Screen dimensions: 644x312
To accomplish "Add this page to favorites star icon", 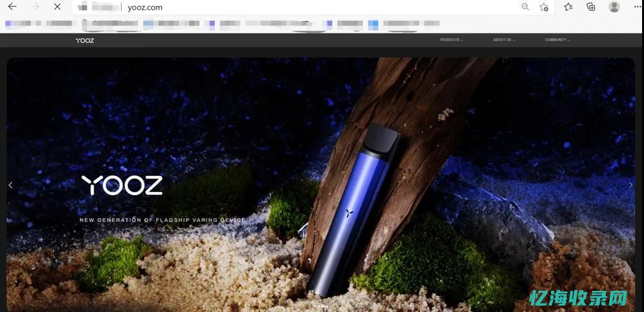I will point(544,6).
